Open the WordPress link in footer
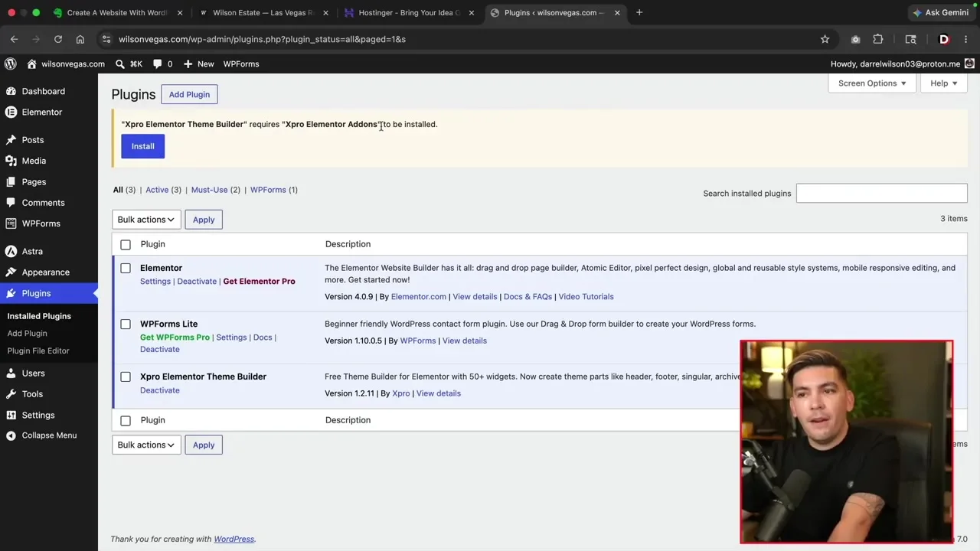The height and width of the screenshot is (551, 980). pos(234,540)
